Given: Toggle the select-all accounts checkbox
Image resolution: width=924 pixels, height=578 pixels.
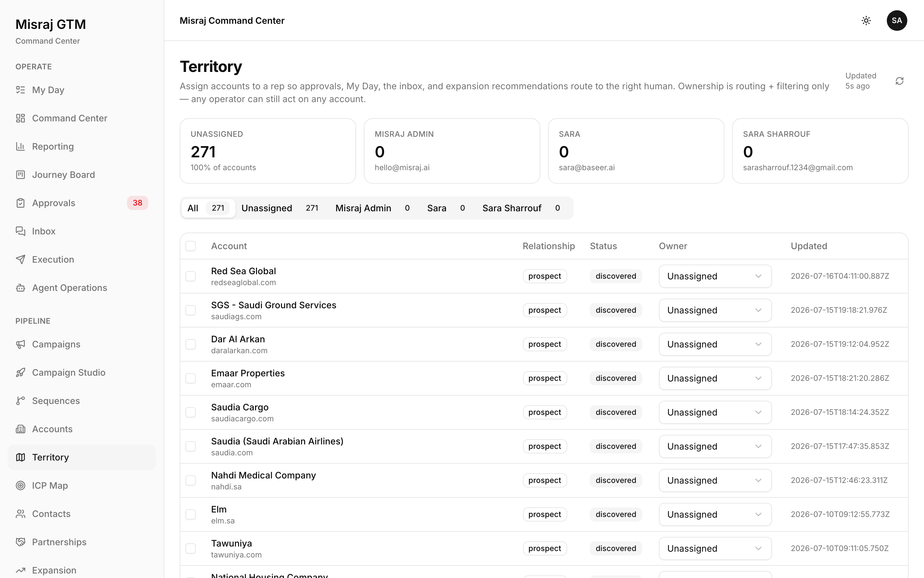Looking at the screenshot, I should coord(191,246).
